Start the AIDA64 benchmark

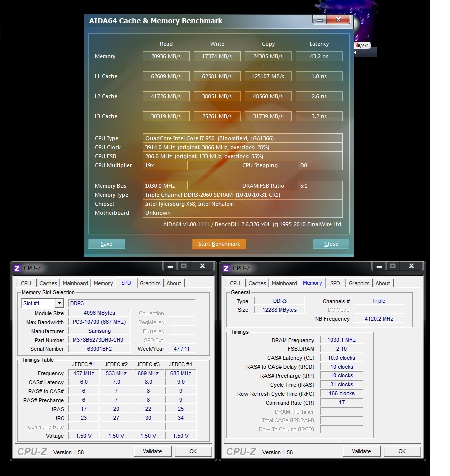coord(219,244)
